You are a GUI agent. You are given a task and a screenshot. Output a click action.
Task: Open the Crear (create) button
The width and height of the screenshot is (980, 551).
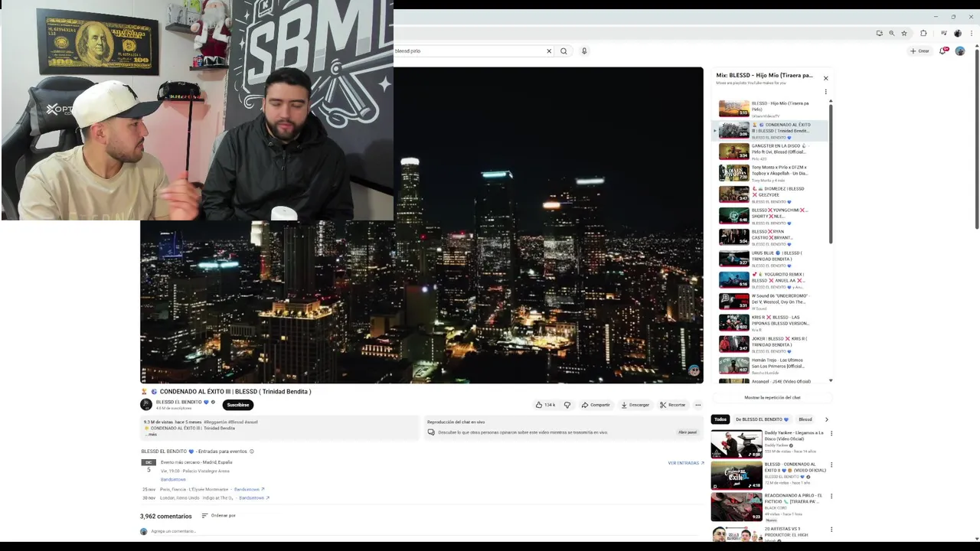pos(920,51)
